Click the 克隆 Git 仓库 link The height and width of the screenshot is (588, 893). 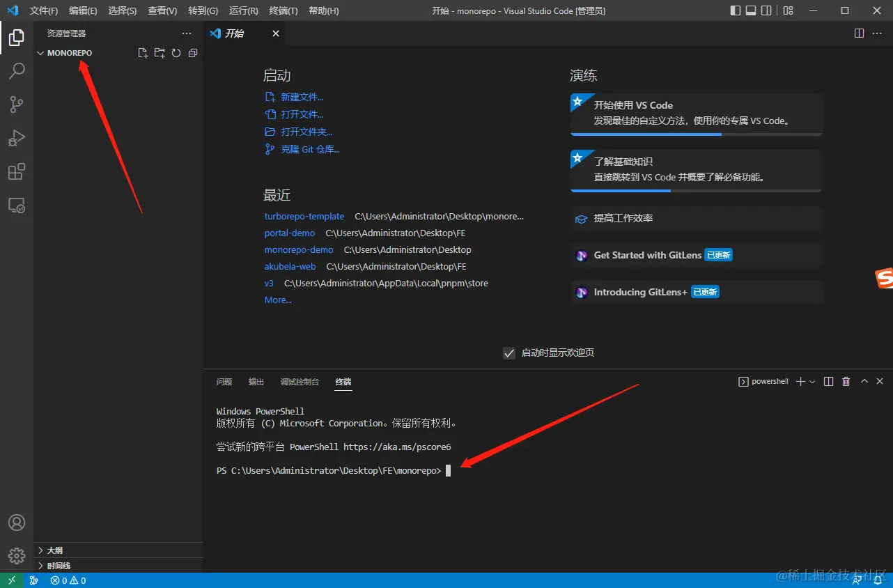(x=309, y=148)
